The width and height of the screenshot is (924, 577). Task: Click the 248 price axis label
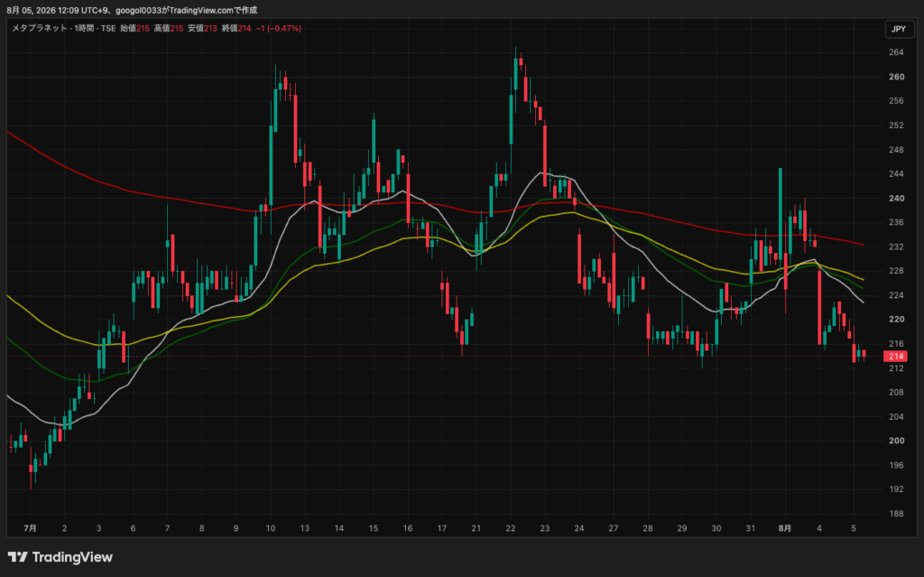tap(896, 150)
